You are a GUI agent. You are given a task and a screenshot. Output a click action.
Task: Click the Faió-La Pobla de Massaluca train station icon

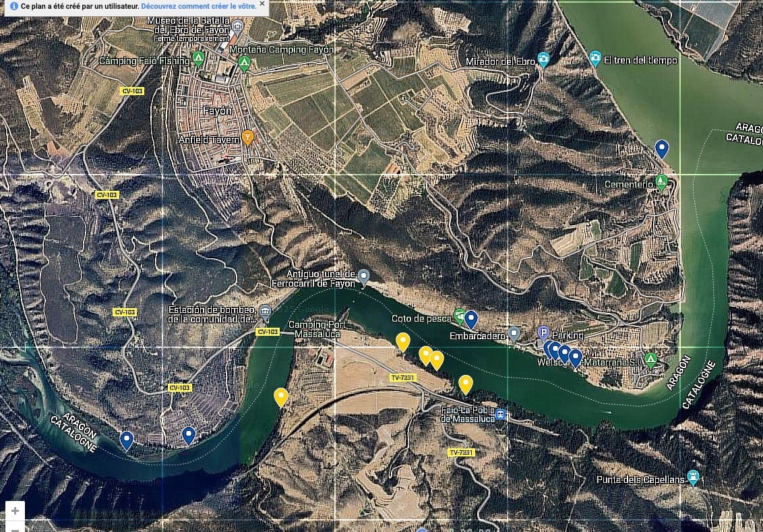click(501, 414)
